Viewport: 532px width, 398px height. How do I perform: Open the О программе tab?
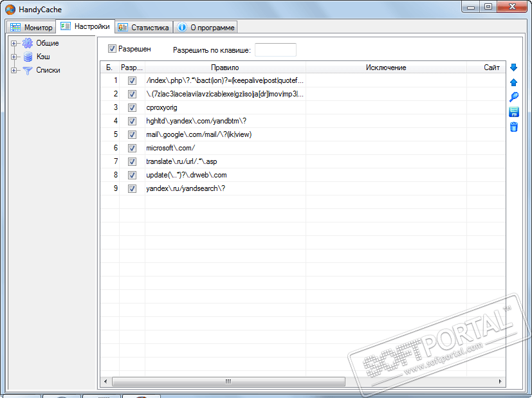206,28
